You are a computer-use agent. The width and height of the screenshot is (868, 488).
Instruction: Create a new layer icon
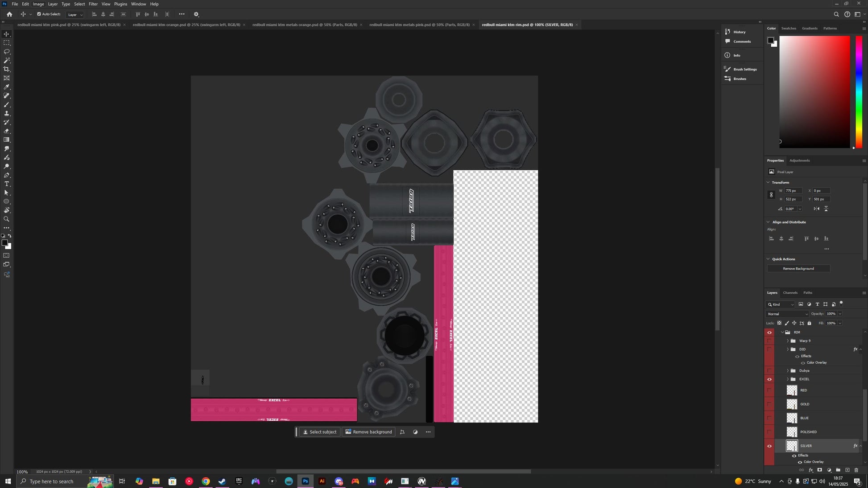coord(847,470)
